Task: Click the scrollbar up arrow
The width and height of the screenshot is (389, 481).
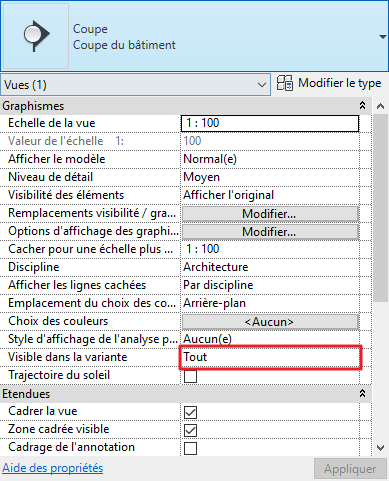Action: (x=380, y=106)
